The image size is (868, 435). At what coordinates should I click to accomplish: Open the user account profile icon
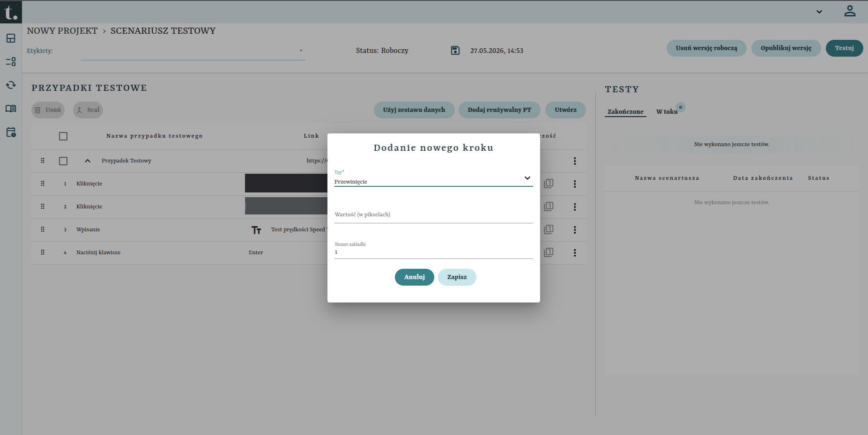coord(850,11)
